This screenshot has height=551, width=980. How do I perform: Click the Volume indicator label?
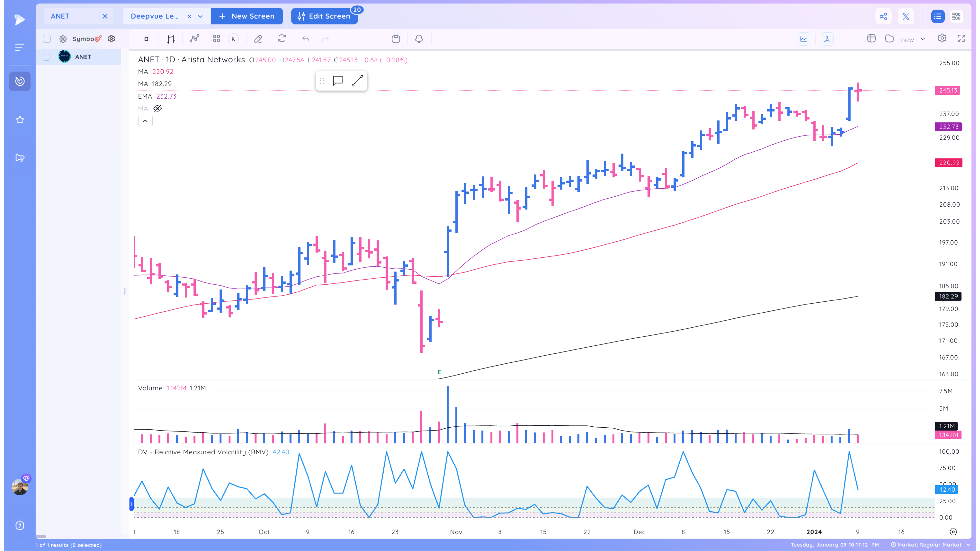click(150, 388)
